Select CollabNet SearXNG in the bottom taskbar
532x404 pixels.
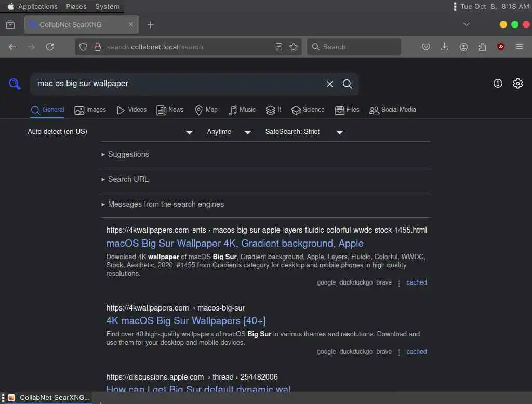point(49,398)
